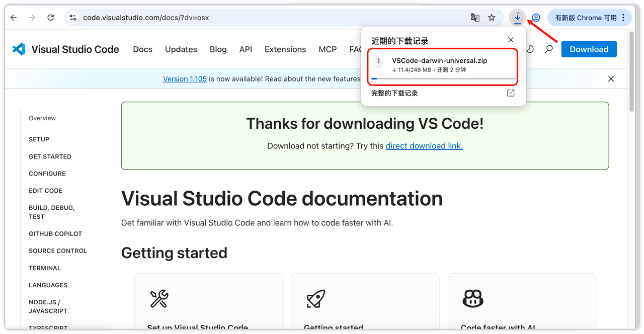View site information in address bar

73,18
